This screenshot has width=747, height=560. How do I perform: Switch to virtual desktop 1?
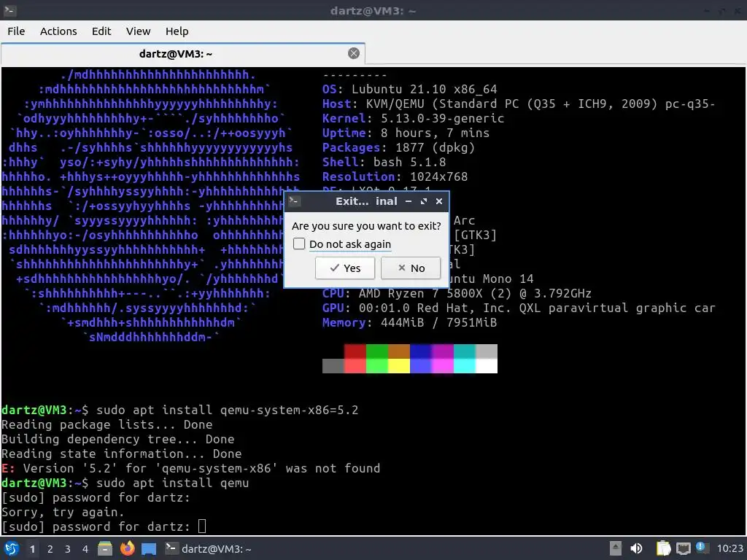point(32,549)
